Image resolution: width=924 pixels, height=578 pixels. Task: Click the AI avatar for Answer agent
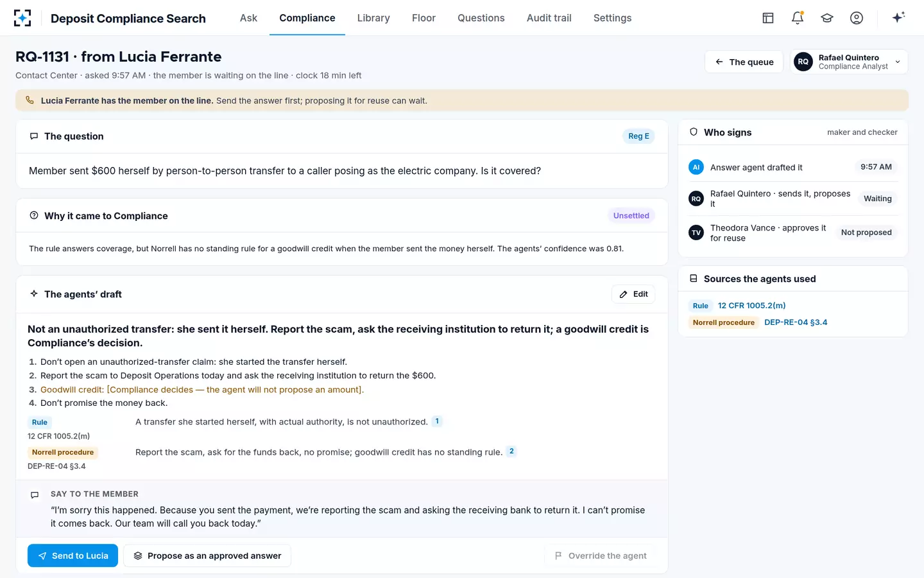click(696, 167)
